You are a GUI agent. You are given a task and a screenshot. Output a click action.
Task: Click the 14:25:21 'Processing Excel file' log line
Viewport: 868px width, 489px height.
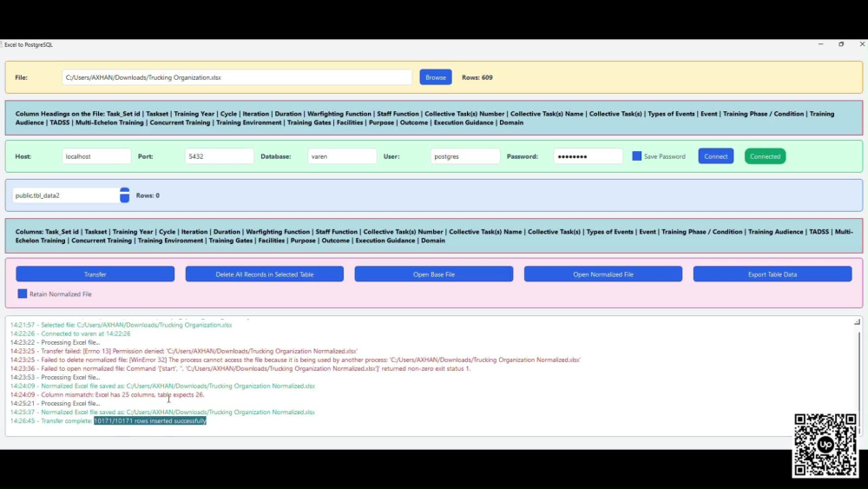[55, 403]
